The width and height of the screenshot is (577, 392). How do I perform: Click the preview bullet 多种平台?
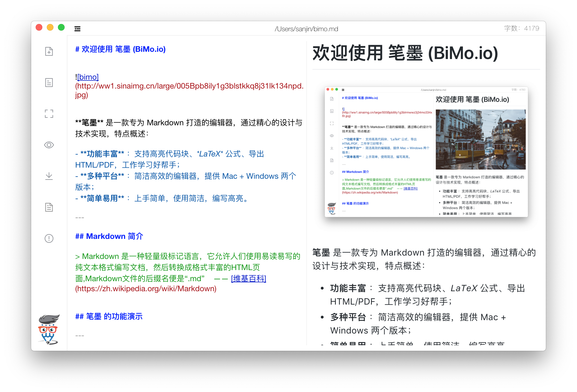418,324
